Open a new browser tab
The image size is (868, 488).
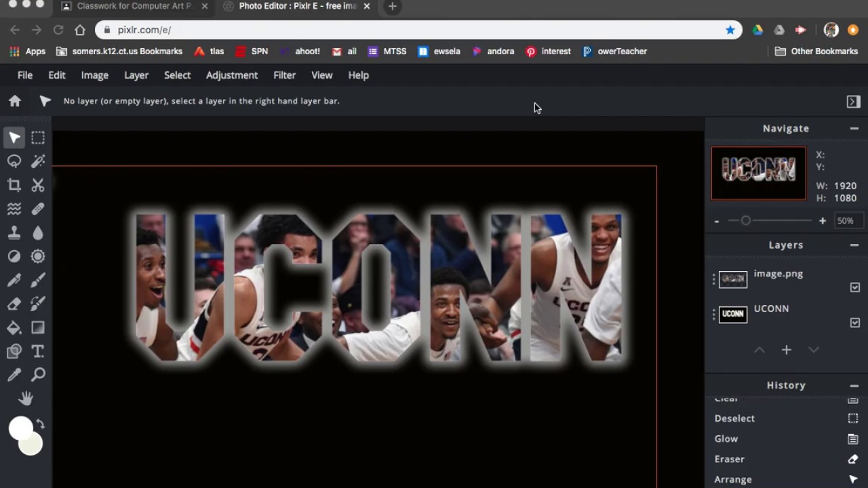tap(392, 7)
